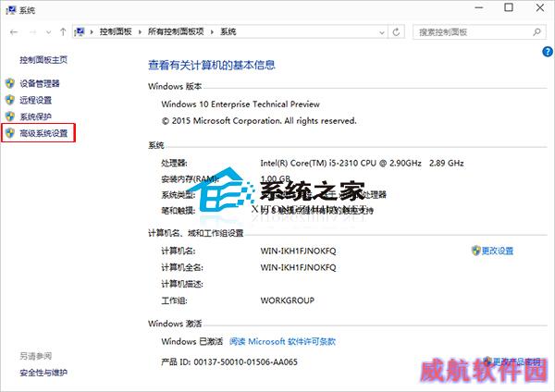Click the magnifier search icon

[536, 32]
